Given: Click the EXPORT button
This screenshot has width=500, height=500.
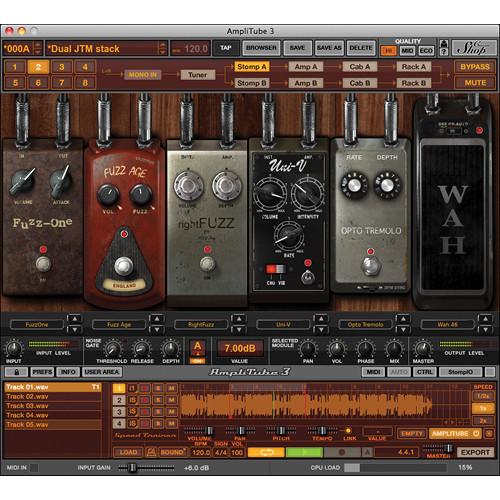Looking at the screenshot, I should (x=475, y=452).
